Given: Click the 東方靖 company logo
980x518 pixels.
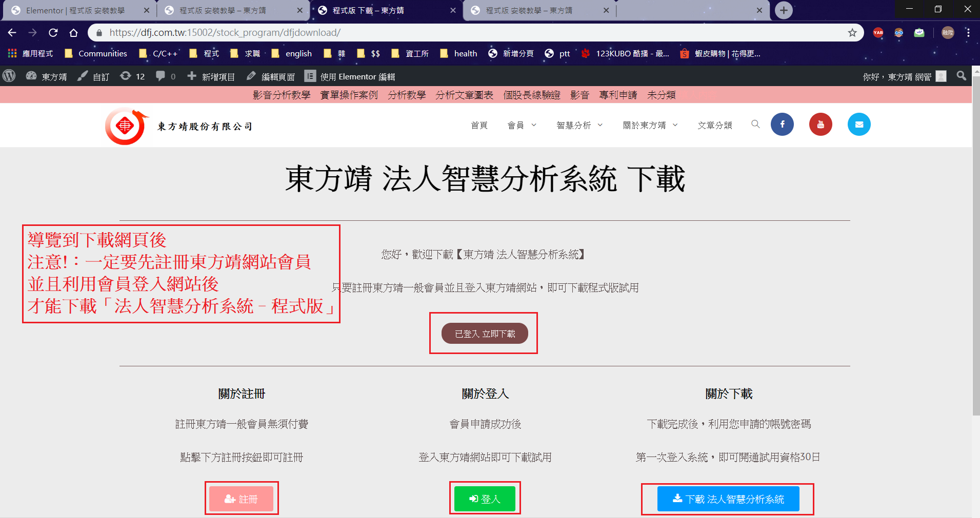Looking at the screenshot, I should point(178,126).
